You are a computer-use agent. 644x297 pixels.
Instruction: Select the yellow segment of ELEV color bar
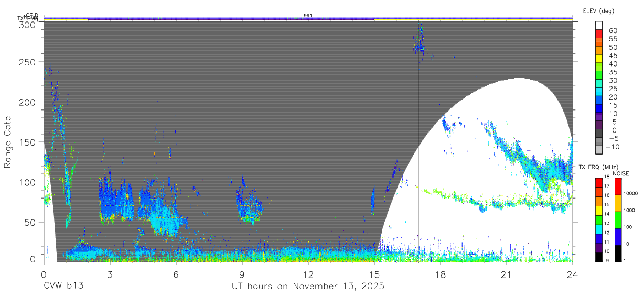599,59
